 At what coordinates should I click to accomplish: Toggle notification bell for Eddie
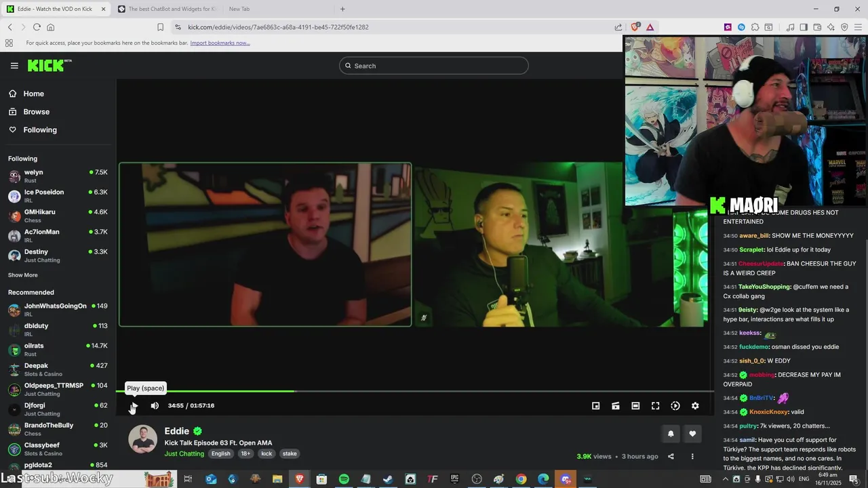point(671,434)
